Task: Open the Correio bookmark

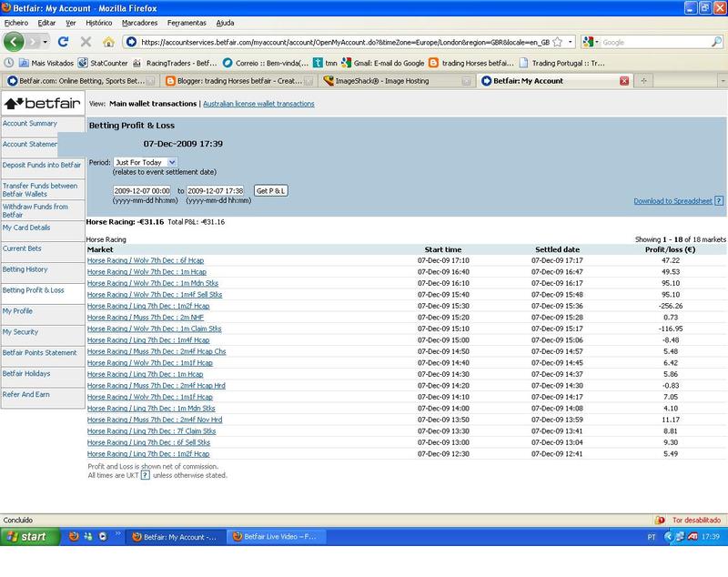Action: click(266, 63)
